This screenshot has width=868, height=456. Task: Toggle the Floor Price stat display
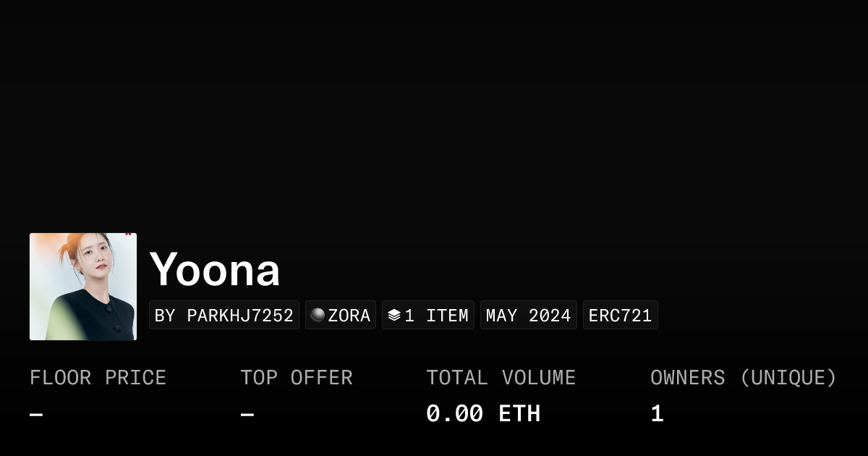tap(98, 394)
